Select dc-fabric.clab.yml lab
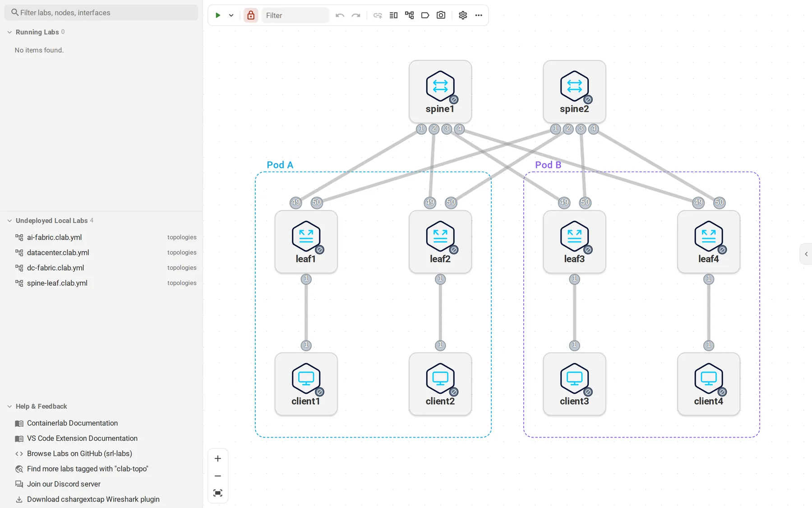 (x=101, y=268)
